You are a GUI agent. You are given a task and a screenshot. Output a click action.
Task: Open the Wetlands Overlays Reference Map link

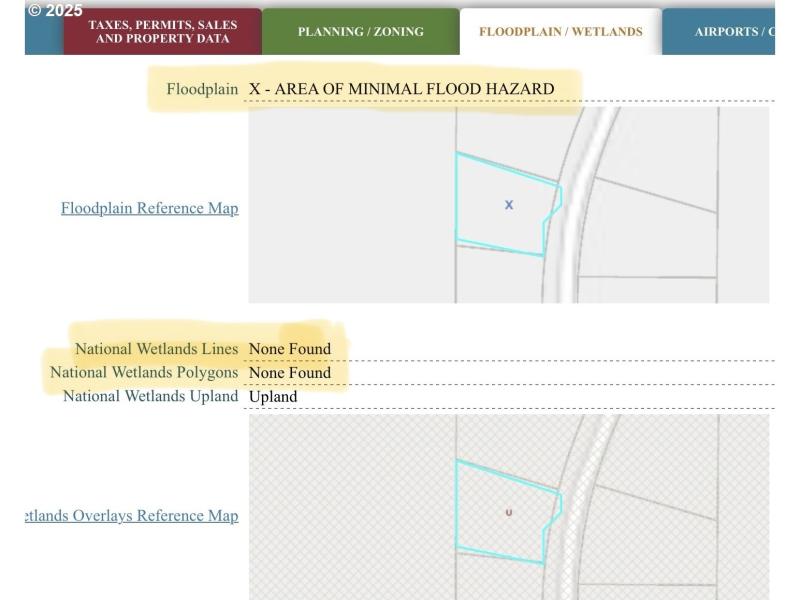[131, 516]
